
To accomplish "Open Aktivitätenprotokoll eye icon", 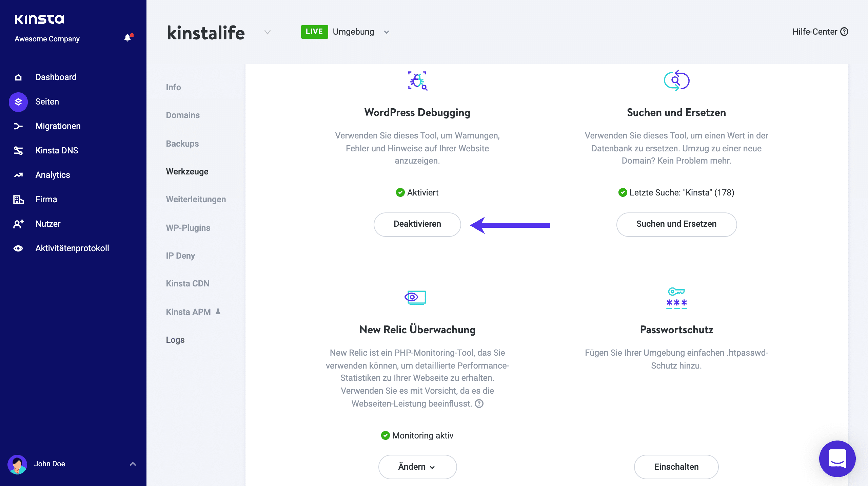I will click(18, 248).
